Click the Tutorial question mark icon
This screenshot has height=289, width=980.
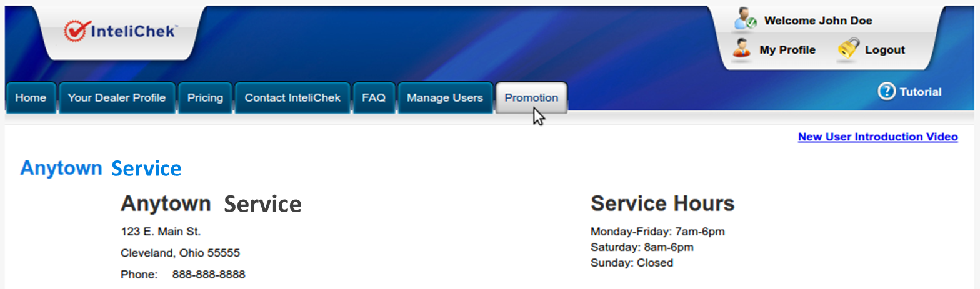point(887,91)
